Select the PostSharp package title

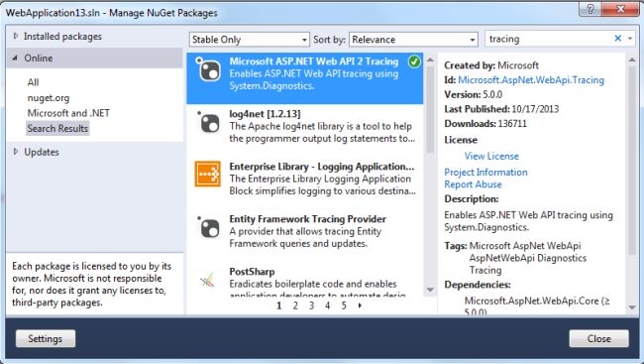click(x=252, y=272)
